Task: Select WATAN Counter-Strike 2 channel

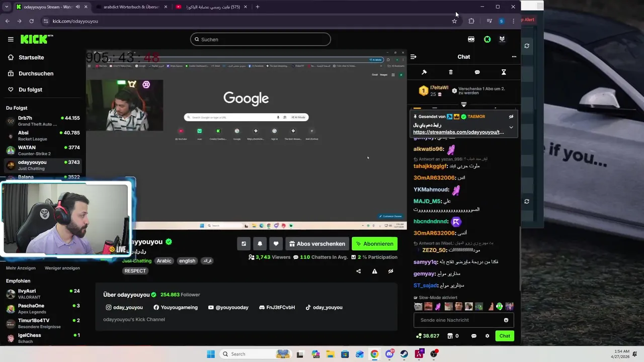Action: (x=43, y=150)
